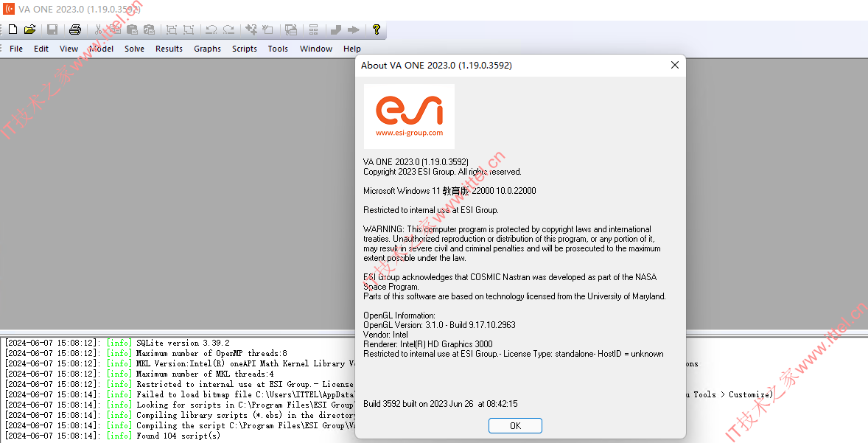The height and width of the screenshot is (443, 868).
Task: Dismiss the About dialog with the OK button
Action: [x=514, y=425]
